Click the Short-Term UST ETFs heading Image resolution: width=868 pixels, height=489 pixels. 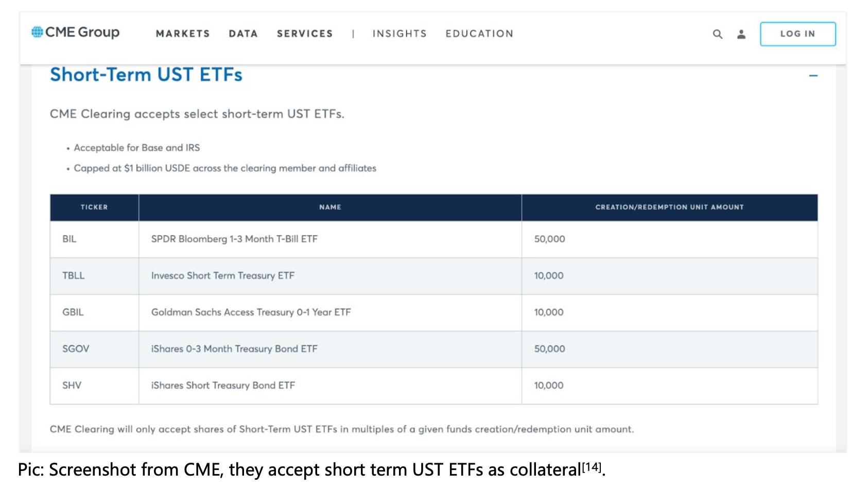[146, 75]
